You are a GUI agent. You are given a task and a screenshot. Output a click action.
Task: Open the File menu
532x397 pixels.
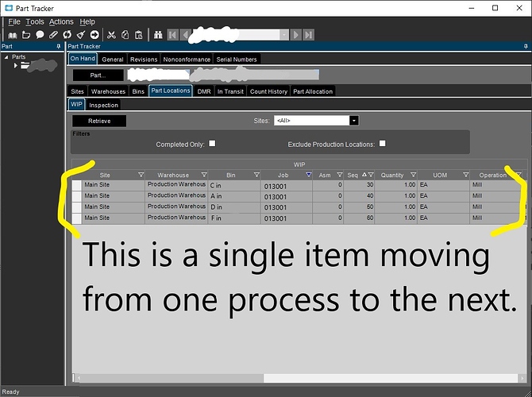14,21
